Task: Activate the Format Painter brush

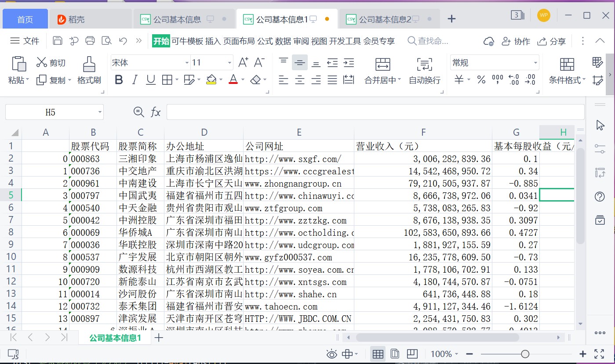Action: pos(89,64)
